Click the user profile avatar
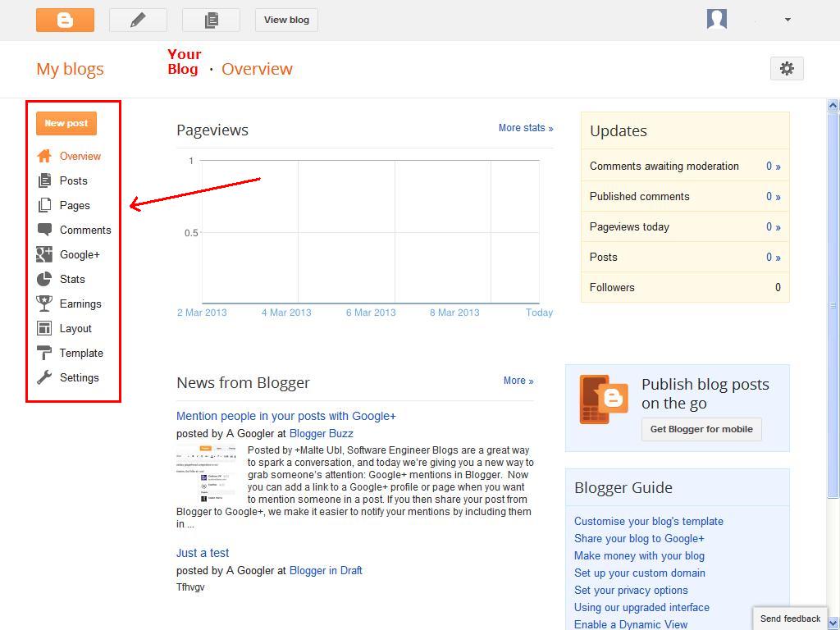The width and height of the screenshot is (840, 630). click(x=717, y=20)
